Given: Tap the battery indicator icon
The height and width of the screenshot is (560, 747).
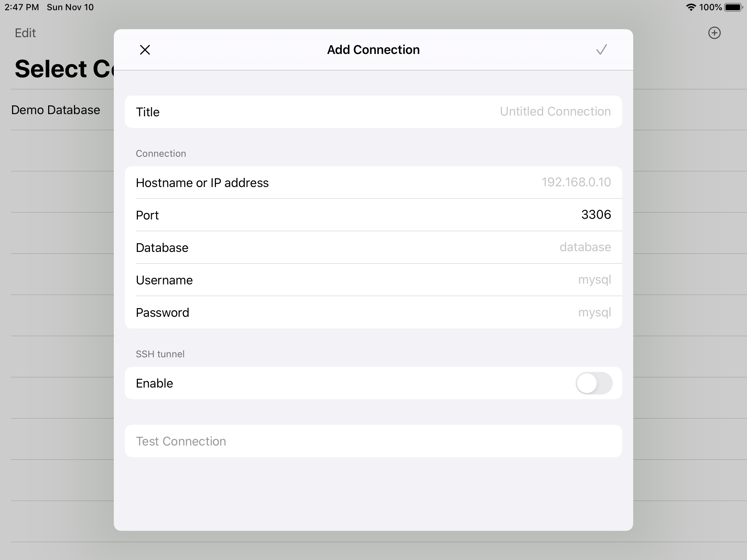Looking at the screenshot, I should pos(734,7).
